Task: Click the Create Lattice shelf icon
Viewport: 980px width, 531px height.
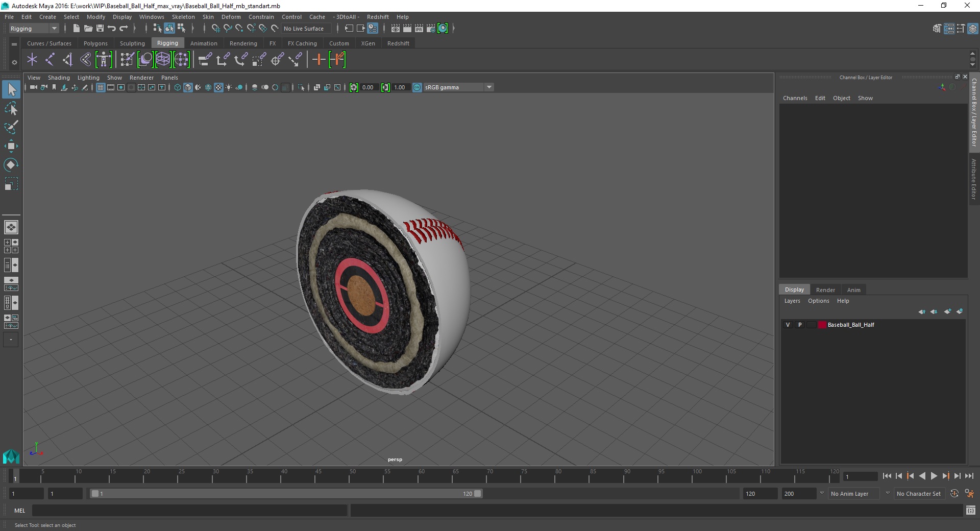Action: coord(163,60)
